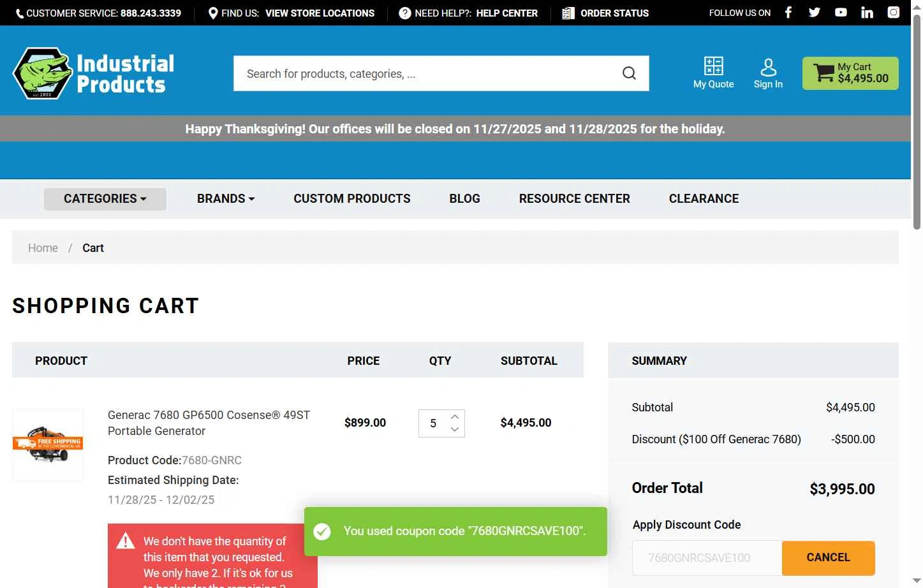Image resolution: width=923 pixels, height=588 pixels.
Task: Click the Cart breadcrumb text
Action: tap(93, 248)
